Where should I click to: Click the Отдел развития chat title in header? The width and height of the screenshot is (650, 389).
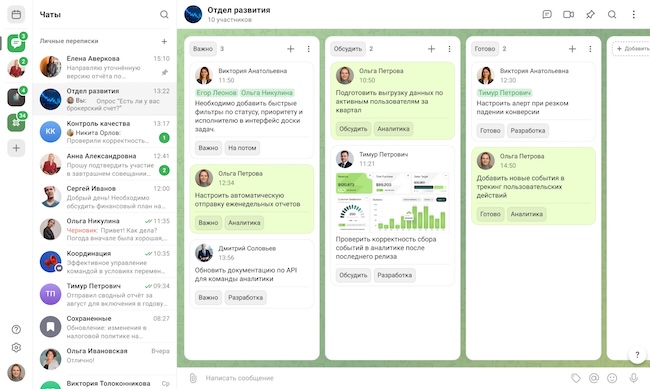pos(239,10)
